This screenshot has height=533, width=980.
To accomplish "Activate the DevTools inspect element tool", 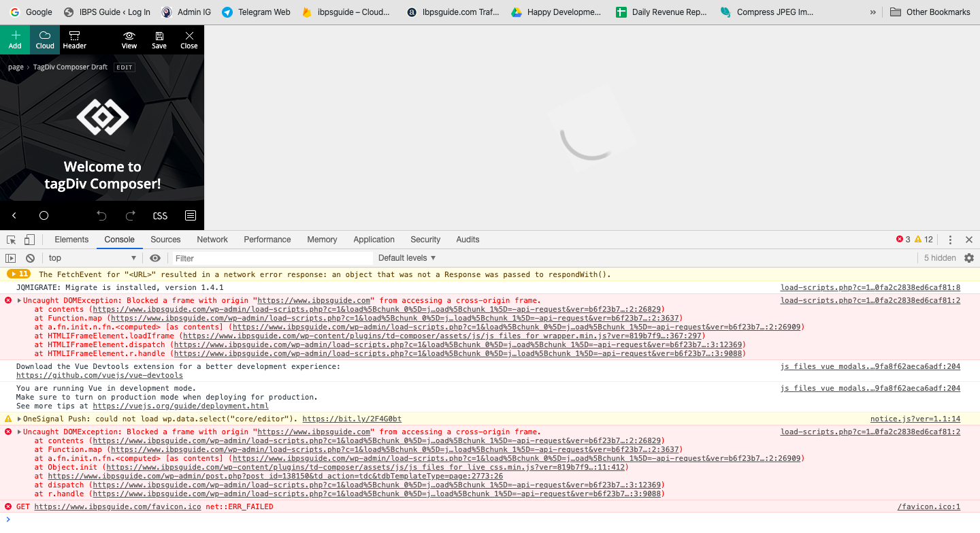I will pyautogui.click(x=12, y=240).
